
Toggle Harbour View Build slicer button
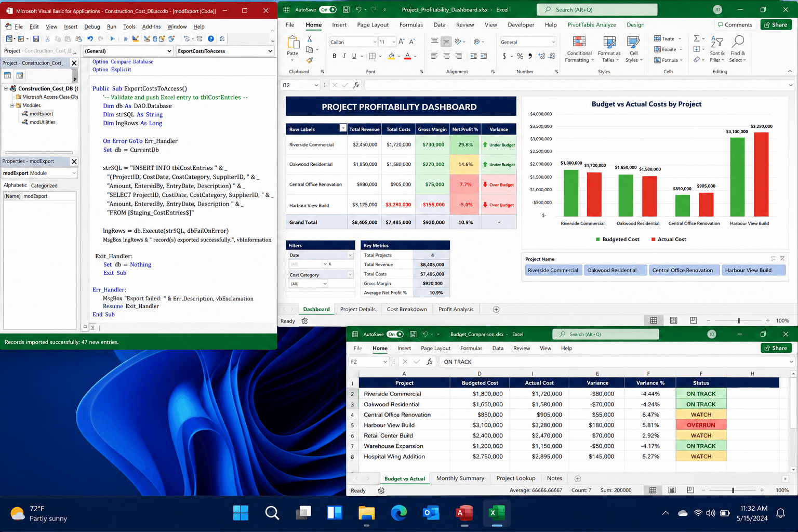pyautogui.click(x=754, y=270)
